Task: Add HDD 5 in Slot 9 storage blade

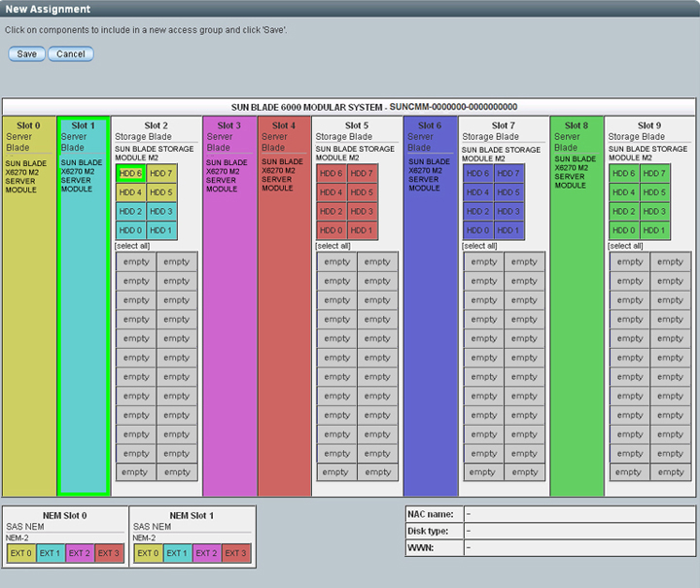Action: pyautogui.click(x=654, y=192)
